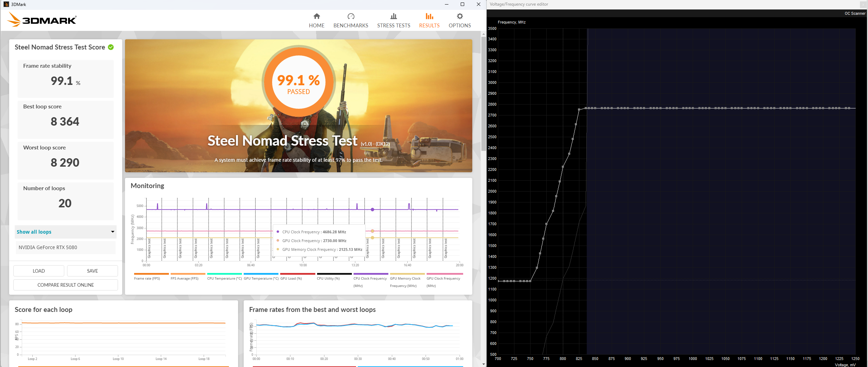Click the 3DMark scrollbar up arrow
This screenshot has width=868, height=367.
484,34
